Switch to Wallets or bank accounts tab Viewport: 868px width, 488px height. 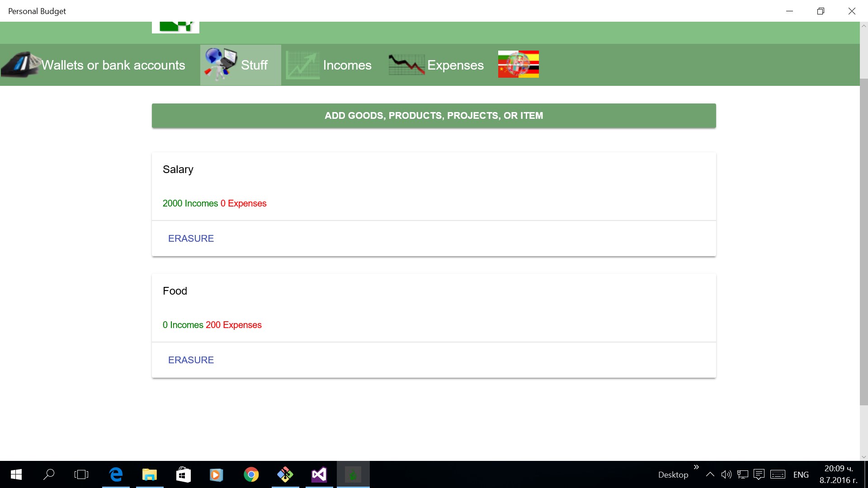pyautogui.click(x=113, y=65)
